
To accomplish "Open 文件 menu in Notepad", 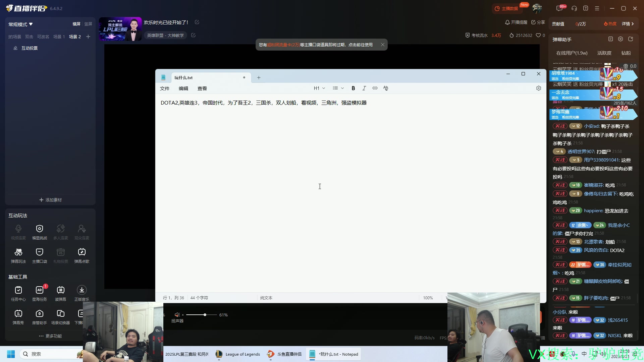I will pos(165,88).
